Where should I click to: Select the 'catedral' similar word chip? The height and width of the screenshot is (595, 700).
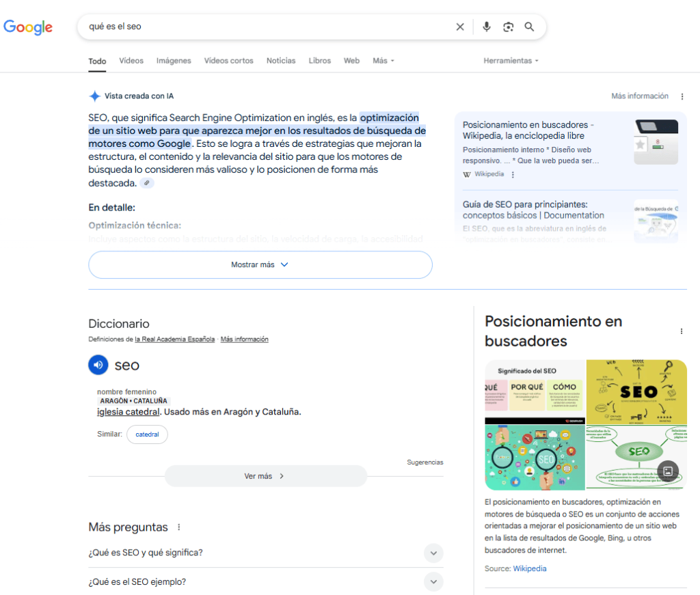point(147,434)
